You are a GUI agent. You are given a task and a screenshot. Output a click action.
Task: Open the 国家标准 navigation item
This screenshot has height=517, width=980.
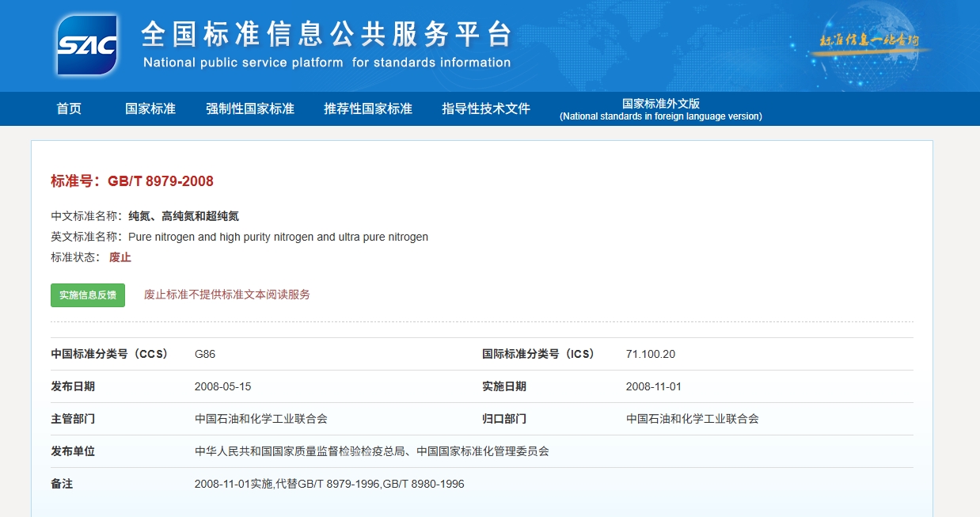click(150, 108)
